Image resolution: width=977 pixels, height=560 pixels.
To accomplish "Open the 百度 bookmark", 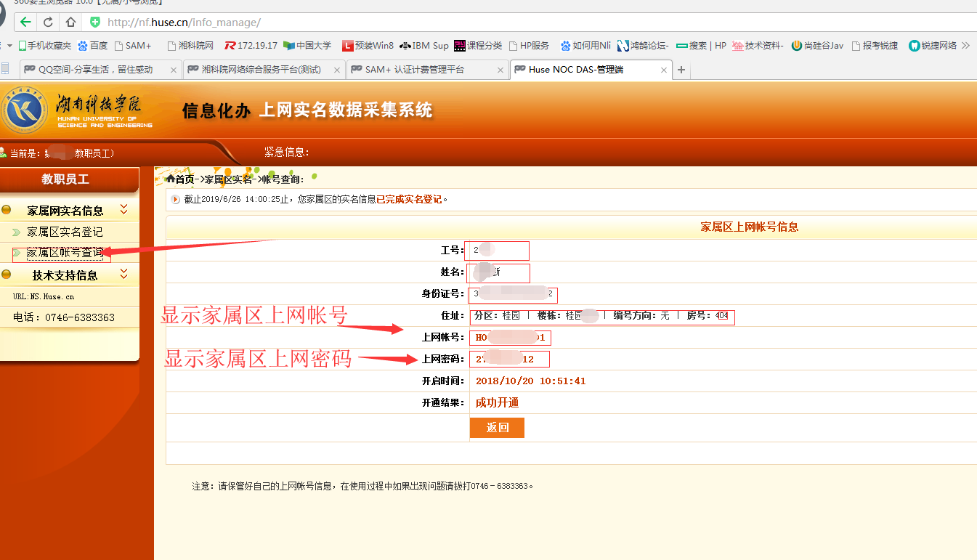I will coord(92,45).
